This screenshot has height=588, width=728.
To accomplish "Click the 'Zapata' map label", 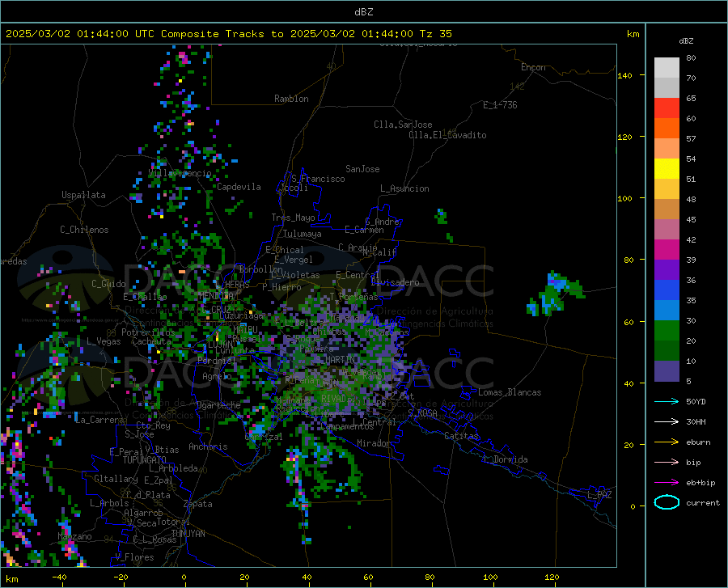I will [x=198, y=504].
